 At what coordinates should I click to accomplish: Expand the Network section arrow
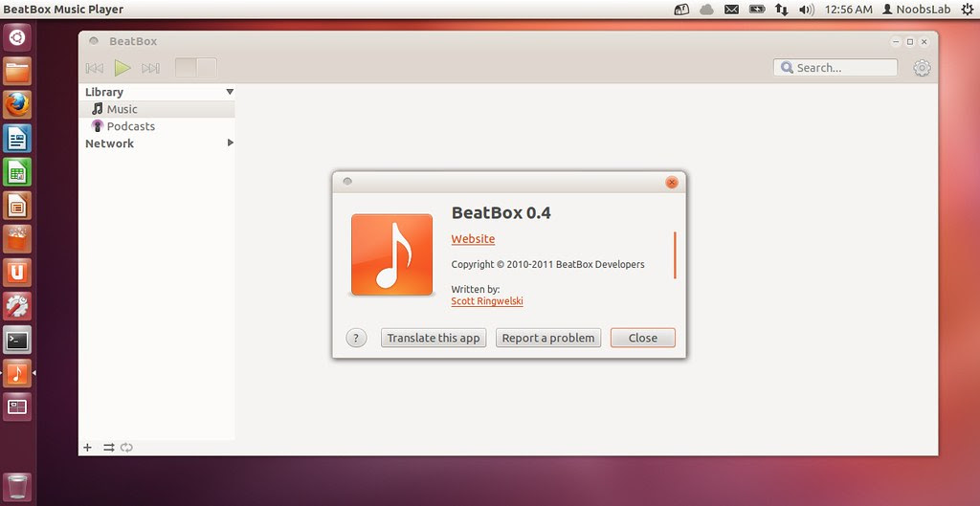(230, 143)
